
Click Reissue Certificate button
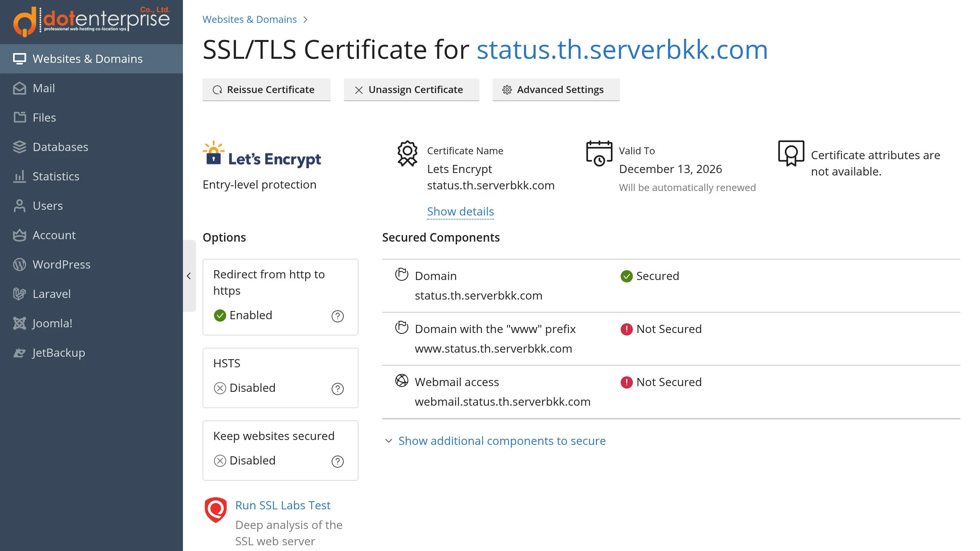[x=267, y=90]
